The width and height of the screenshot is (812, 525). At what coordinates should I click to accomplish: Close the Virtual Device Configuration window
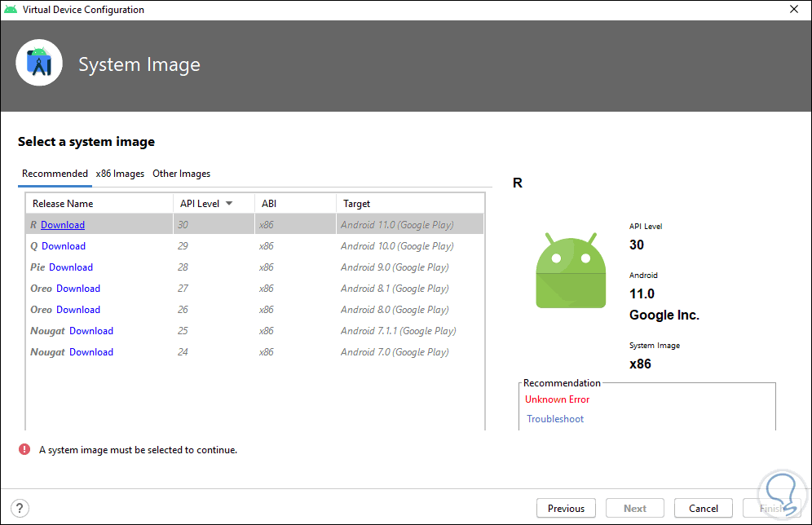point(793,10)
